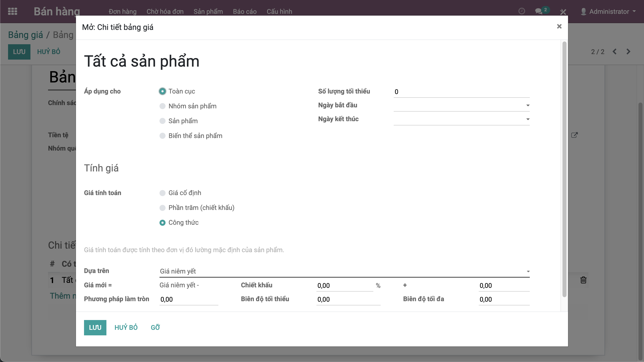Image resolution: width=644 pixels, height=362 pixels.
Task: Open the conversations chat bubble icon
Action: coord(539,11)
